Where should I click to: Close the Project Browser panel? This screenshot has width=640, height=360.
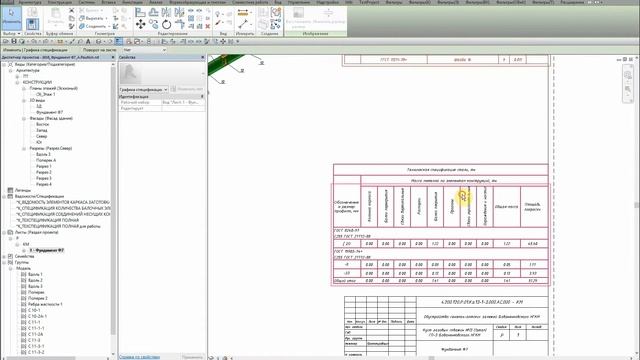click(113, 57)
